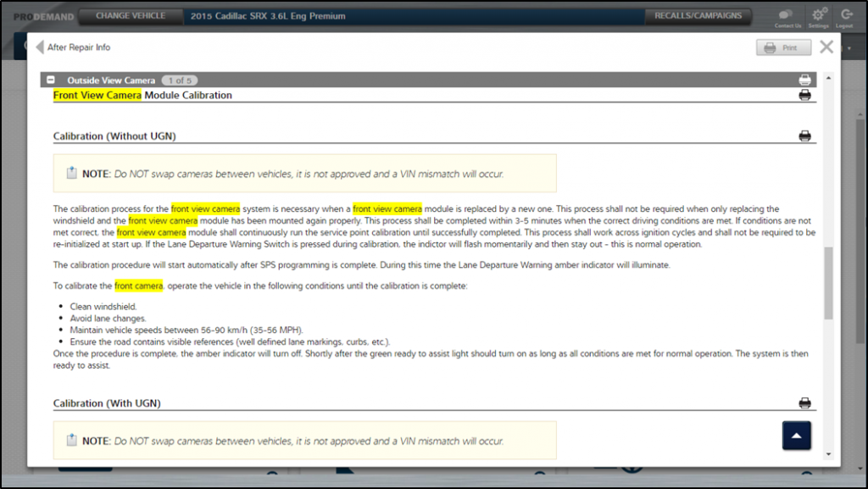This screenshot has width=868, height=489.
Task: Click the ProDemand logo
Action: click(37, 15)
